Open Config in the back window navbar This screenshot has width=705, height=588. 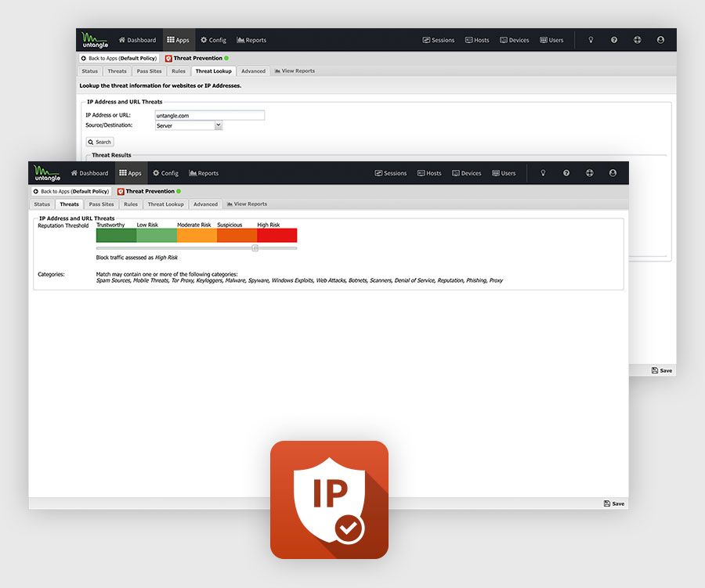(x=213, y=40)
